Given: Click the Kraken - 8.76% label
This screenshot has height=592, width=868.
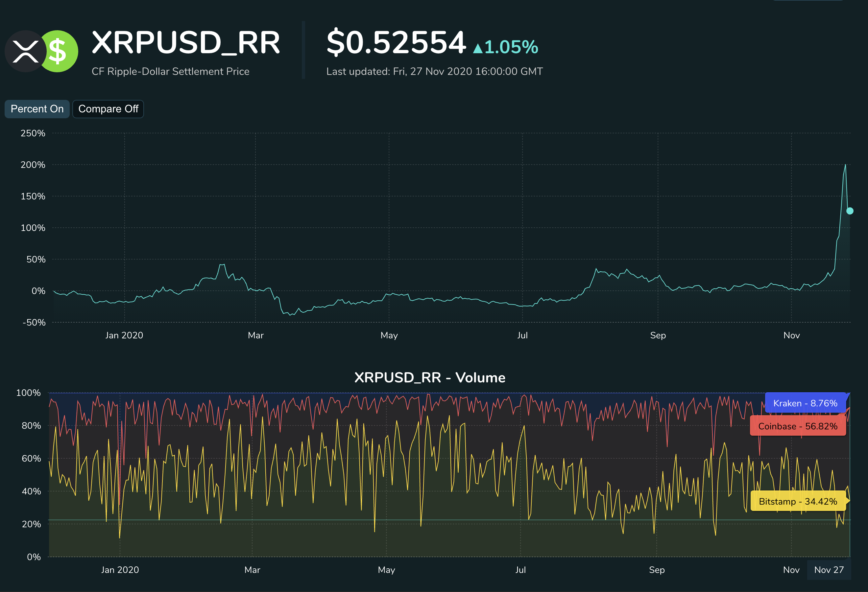Looking at the screenshot, I should (x=805, y=403).
